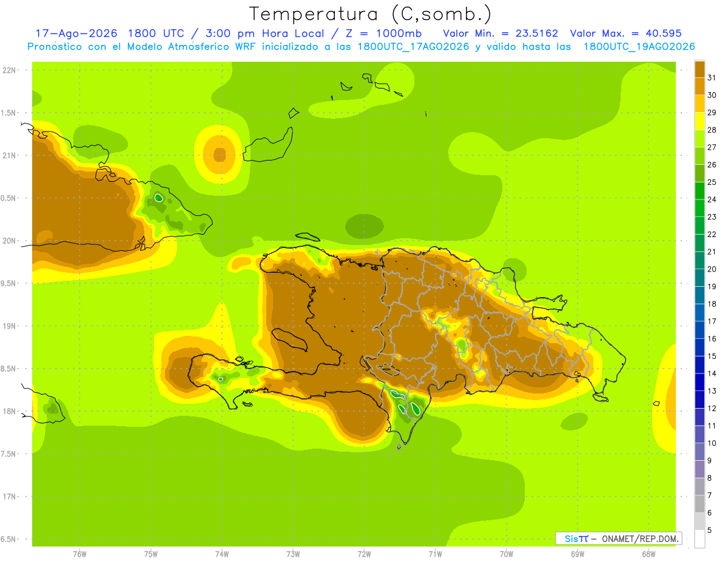This screenshot has height=562, width=728.
Task: Click yellow color bar segment between 28 and 29
Action: pos(699,121)
